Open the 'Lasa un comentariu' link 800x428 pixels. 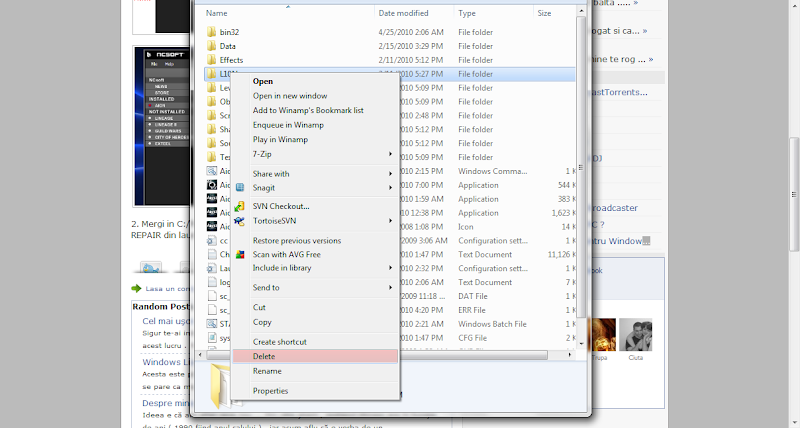coord(167,289)
